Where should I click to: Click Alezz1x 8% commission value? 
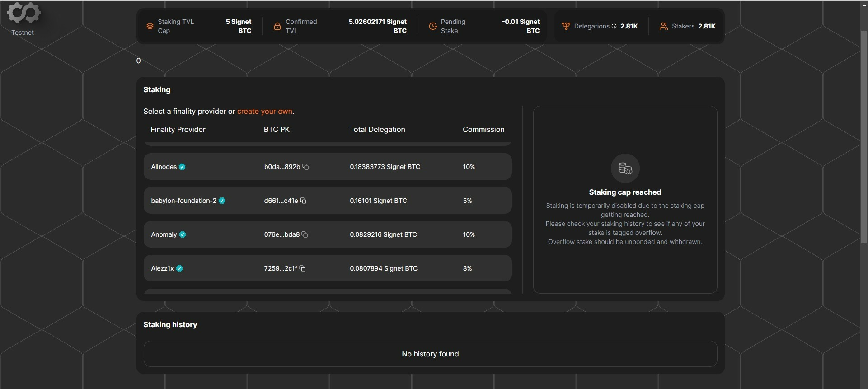[467, 268]
